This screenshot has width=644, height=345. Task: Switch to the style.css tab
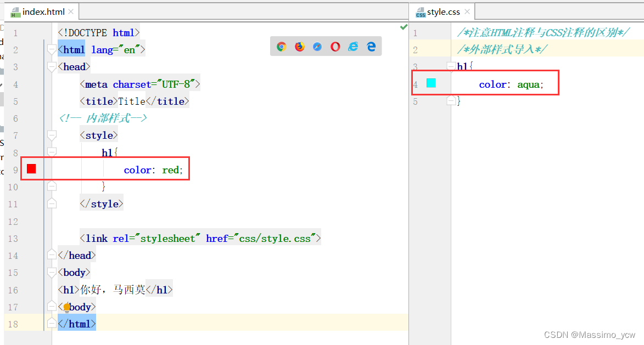[x=443, y=12]
